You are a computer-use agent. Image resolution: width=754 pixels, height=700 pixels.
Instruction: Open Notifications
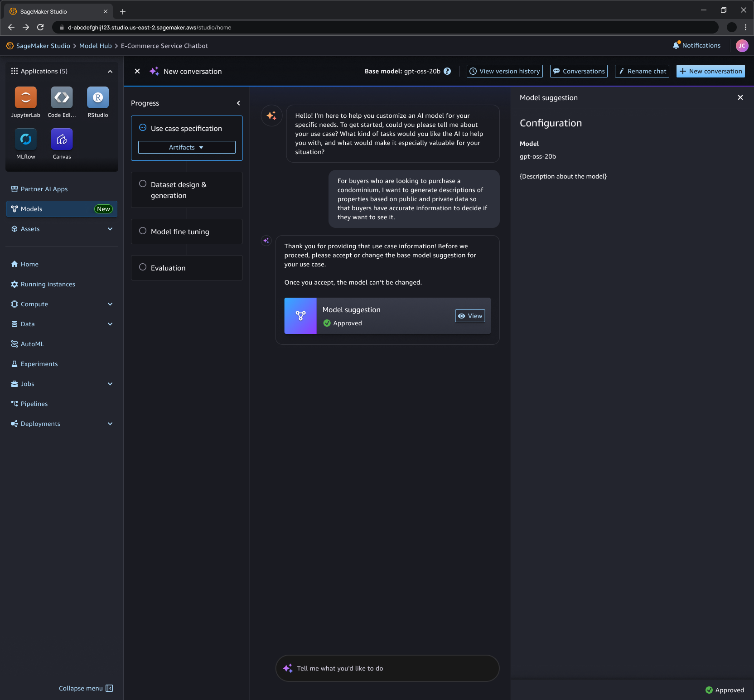click(x=696, y=45)
